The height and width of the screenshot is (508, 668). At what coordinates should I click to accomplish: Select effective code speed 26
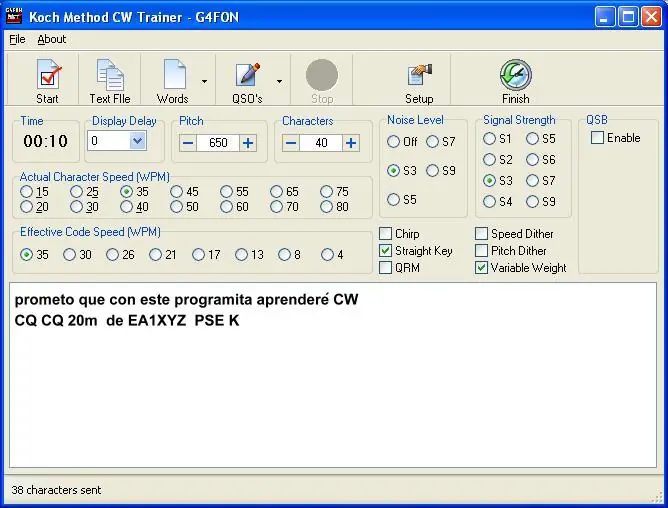(112, 255)
